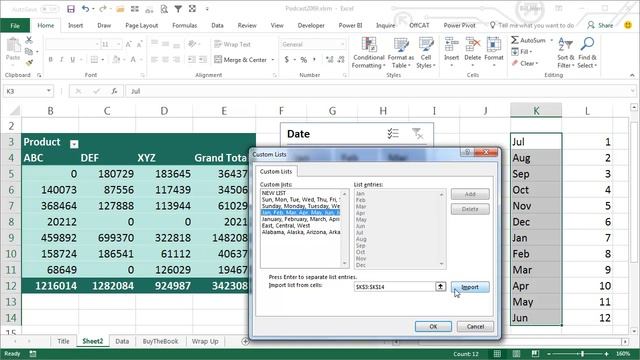Screen dimensions: 640x360
Task: Open Cell Styles gallery
Action: [x=426, y=53]
